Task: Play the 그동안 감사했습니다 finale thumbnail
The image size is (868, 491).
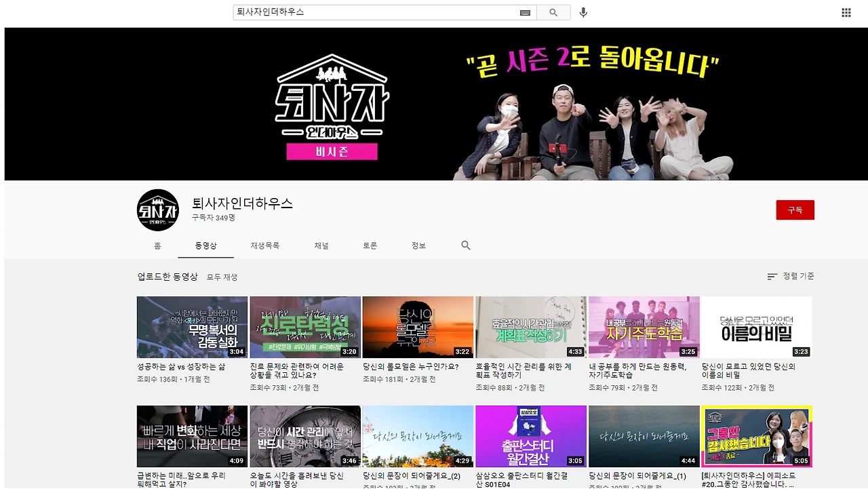Action: pos(756,436)
